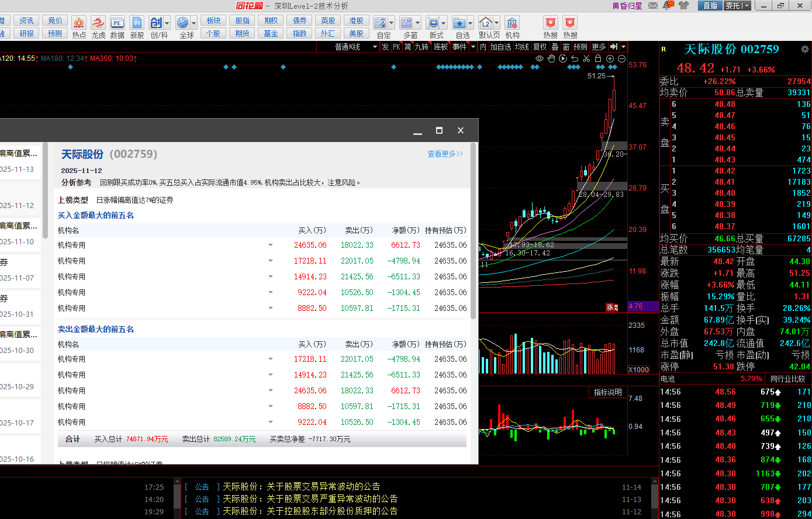Screen dimensions: 812x519
Task: Open the 全球 globe icon
Action: pyautogui.click(x=183, y=23)
